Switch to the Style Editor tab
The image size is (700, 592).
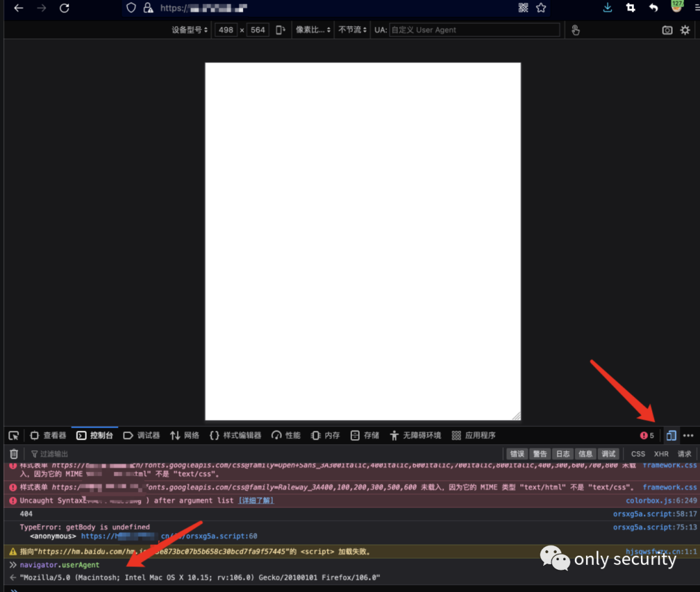[235, 435]
